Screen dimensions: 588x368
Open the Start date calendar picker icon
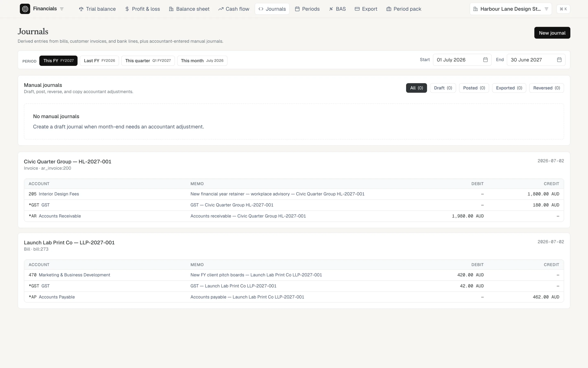pos(485,60)
